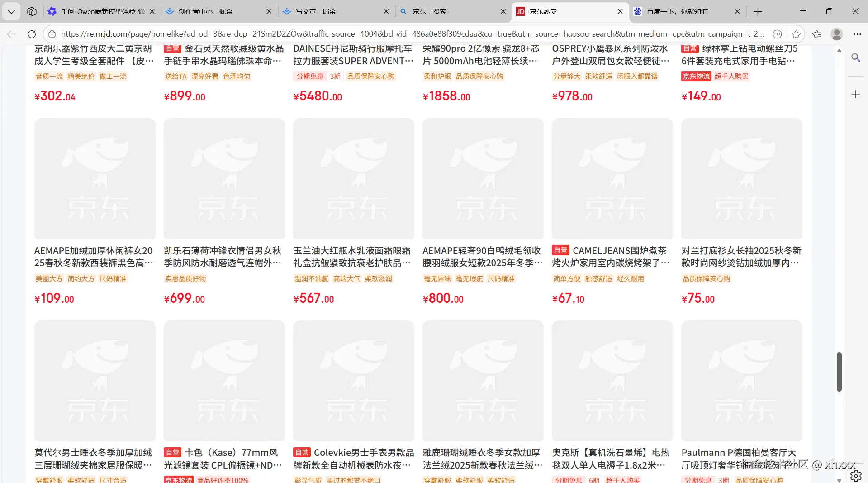Open 对兰打底衫 product thumbnail
This screenshot has height=483, width=868.
click(x=742, y=179)
